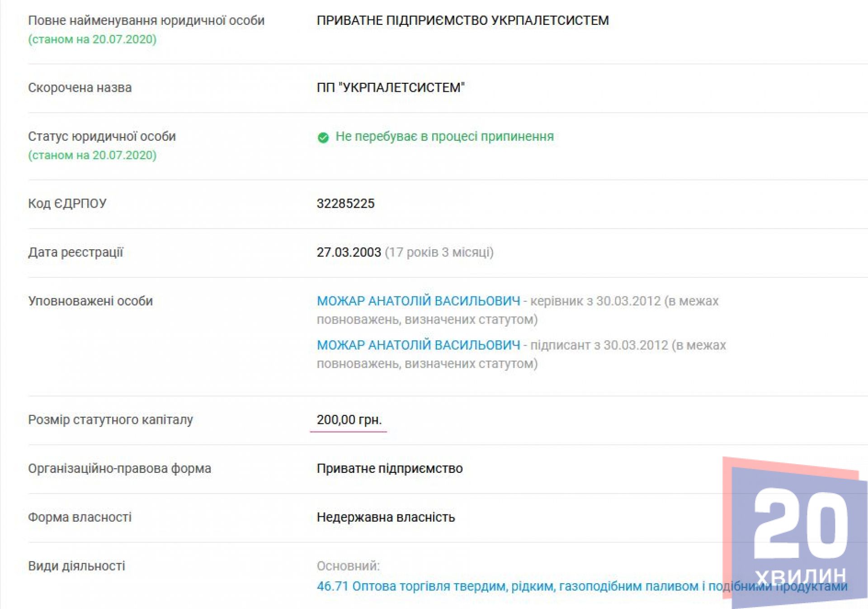868x609 pixels.
Task: Click the Приватне підприємство legal form value
Action: point(390,469)
